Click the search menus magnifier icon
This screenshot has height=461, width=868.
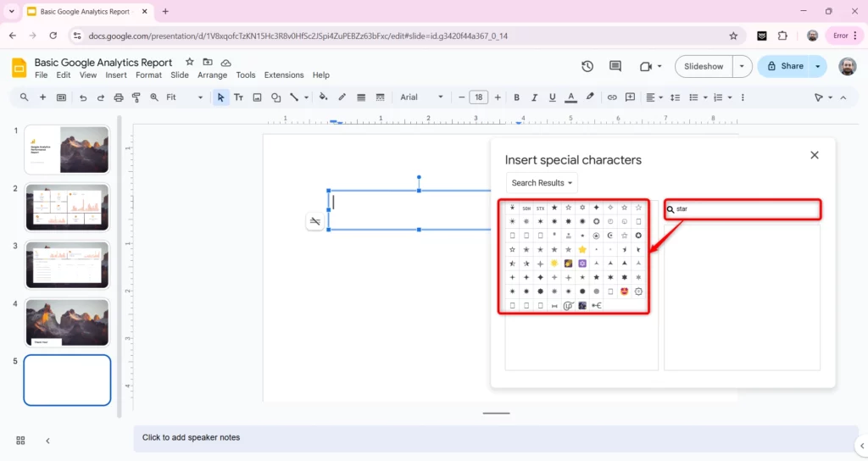pos(24,97)
